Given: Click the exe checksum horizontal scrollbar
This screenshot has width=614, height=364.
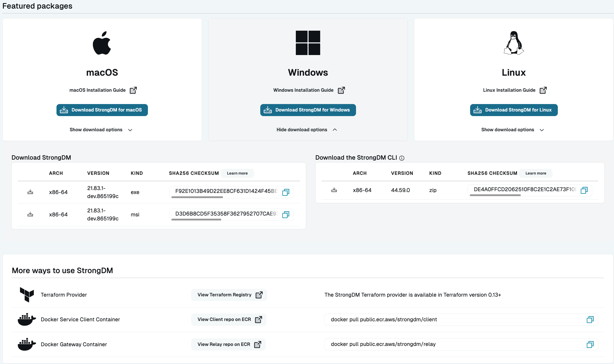Looking at the screenshot, I should point(197,197).
